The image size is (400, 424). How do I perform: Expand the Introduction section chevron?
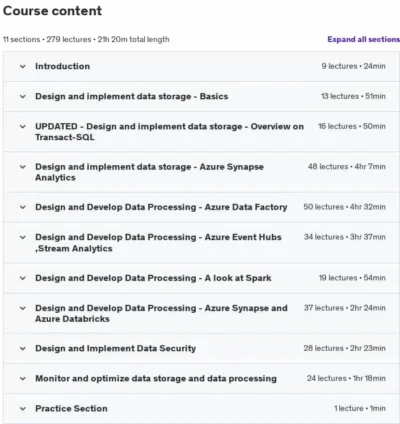(23, 66)
